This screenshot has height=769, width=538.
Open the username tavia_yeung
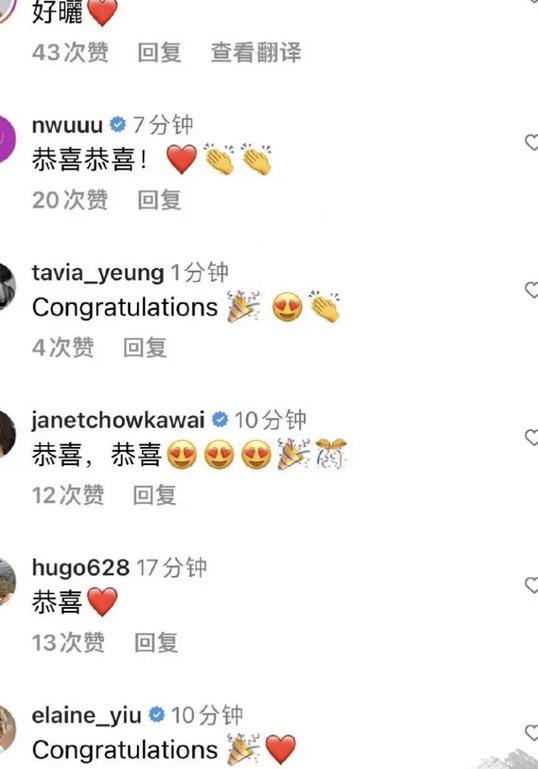(98, 273)
